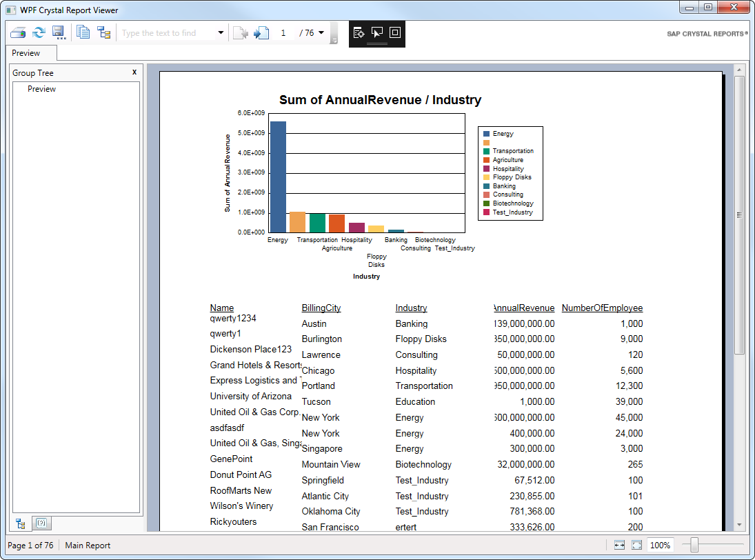Select Preview node in Group Tree

pos(41,89)
